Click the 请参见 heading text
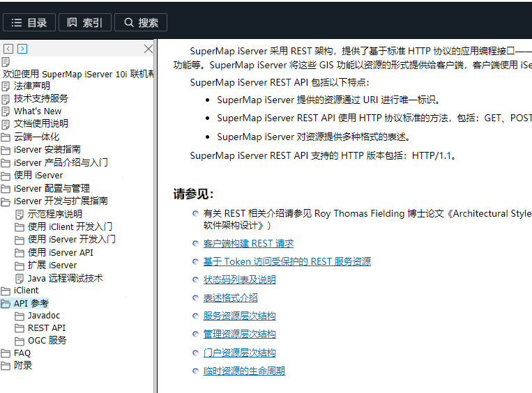Image resolution: width=532 pixels, height=393 pixels. (x=193, y=194)
